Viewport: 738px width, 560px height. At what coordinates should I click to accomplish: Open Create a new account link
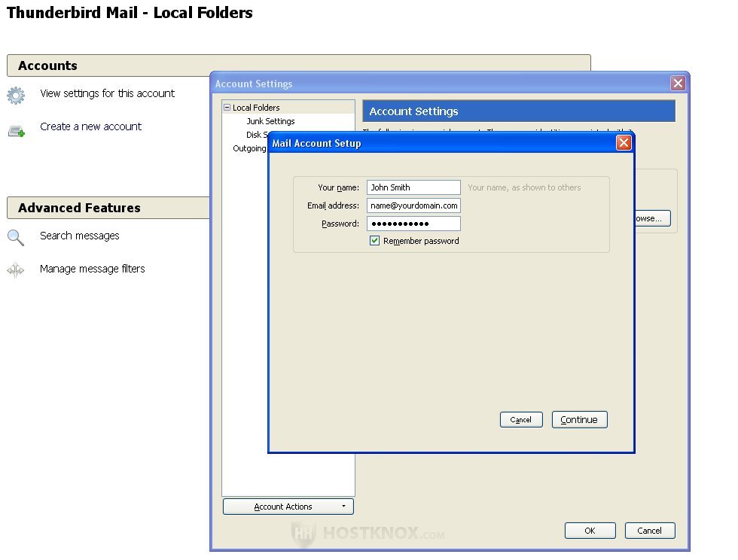point(90,126)
